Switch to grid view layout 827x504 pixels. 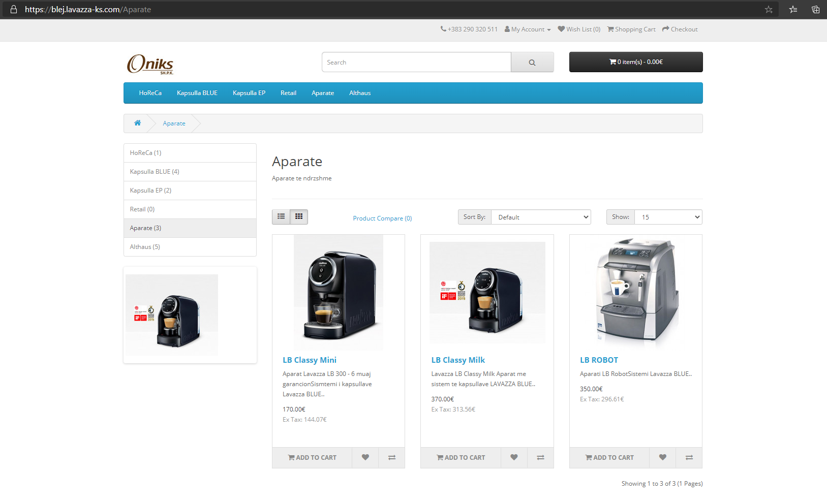coord(299,217)
